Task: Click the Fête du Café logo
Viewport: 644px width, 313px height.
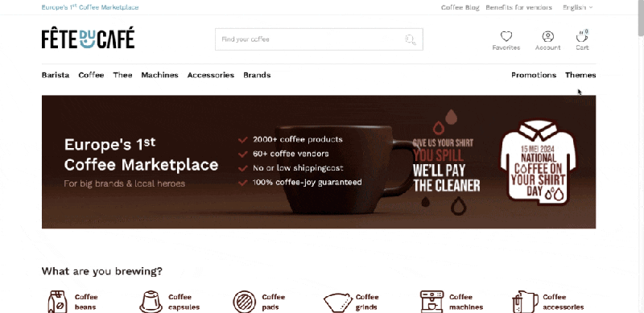Action: [x=88, y=38]
